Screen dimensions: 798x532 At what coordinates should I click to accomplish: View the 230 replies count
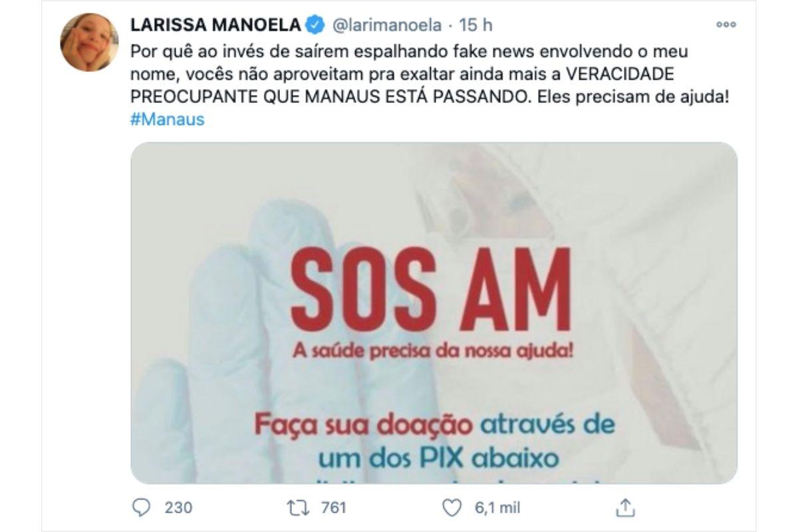click(178, 508)
